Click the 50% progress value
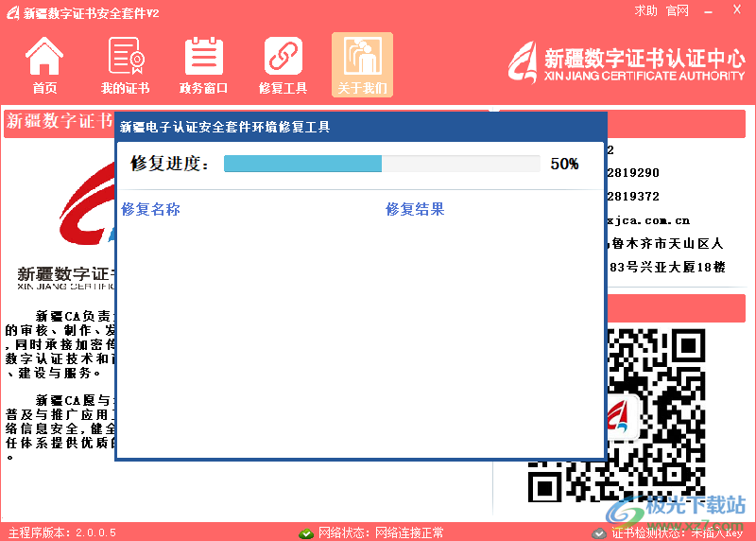Viewport: 756px width, 541px height. click(564, 164)
